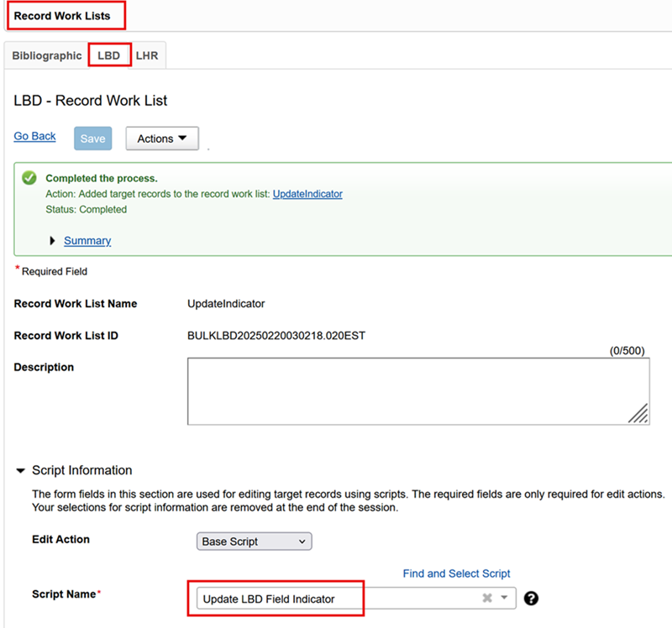672x628 pixels.
Task: Switch to the Bibliographic tab
Action: [x=47, y=55]
